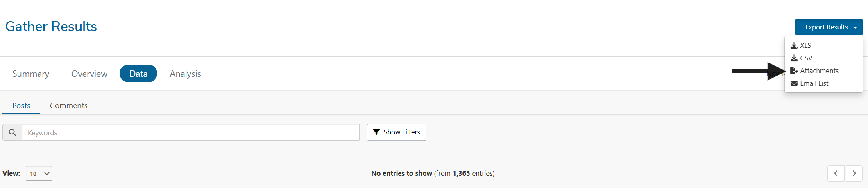Go to the next page of entries
This screenshot has width=868, height=188.
(854, 173)
